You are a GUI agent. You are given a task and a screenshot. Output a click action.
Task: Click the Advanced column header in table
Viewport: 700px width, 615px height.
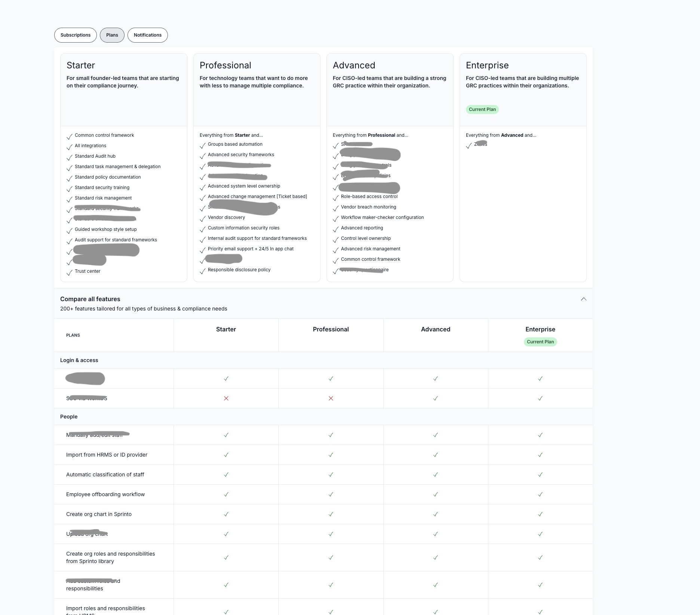[x=435, y=329]
